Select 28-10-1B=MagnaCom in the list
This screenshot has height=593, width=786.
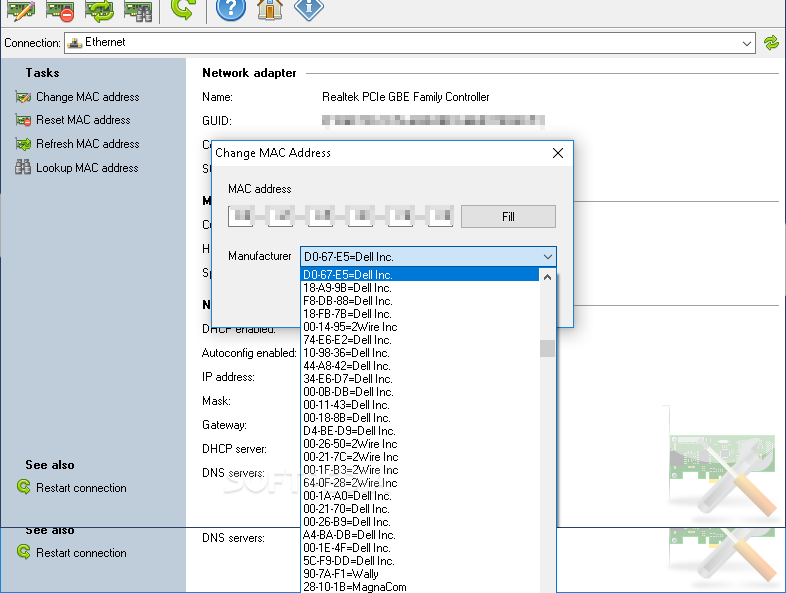point(420,587)
